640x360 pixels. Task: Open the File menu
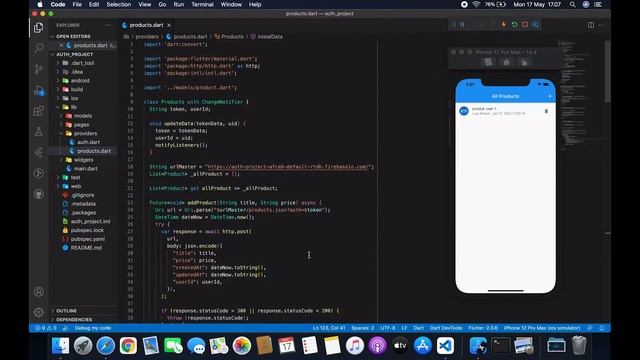[x=77, y=4]
